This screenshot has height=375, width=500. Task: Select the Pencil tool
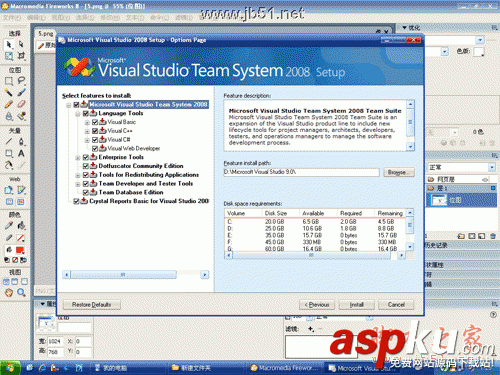9,104
